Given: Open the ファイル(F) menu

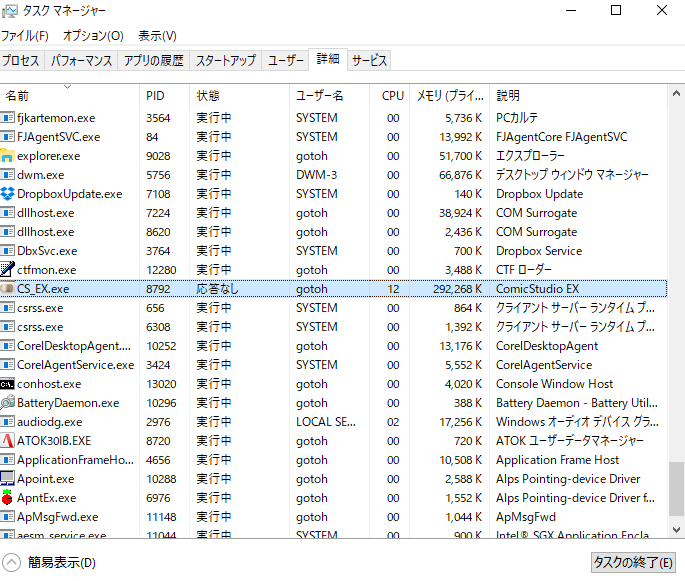Looking at the screenshot, I should point(25,36).
